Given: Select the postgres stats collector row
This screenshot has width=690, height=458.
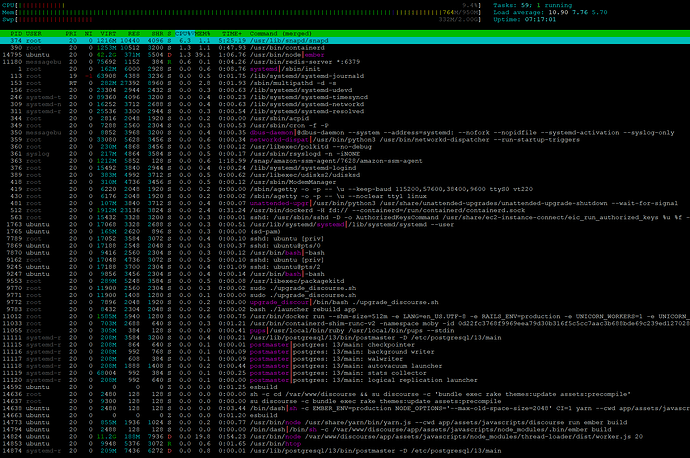Looking at the screenshot, I should [345, 373].
